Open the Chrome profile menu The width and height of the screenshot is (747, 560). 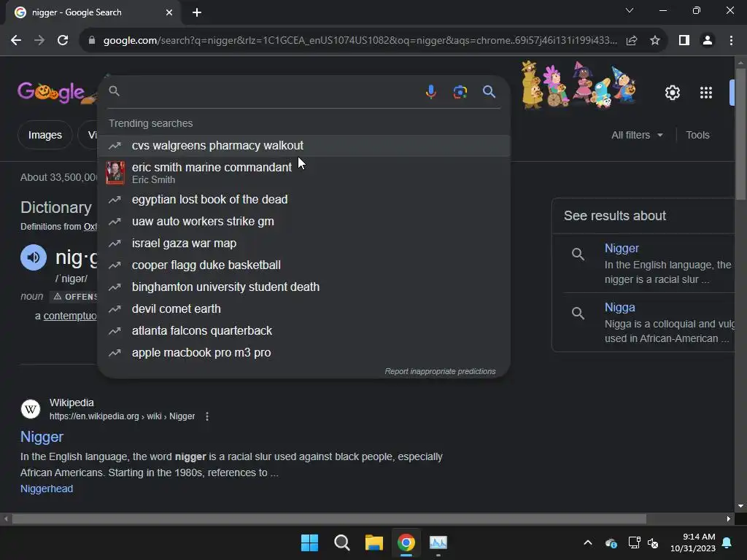click(708, 41)
